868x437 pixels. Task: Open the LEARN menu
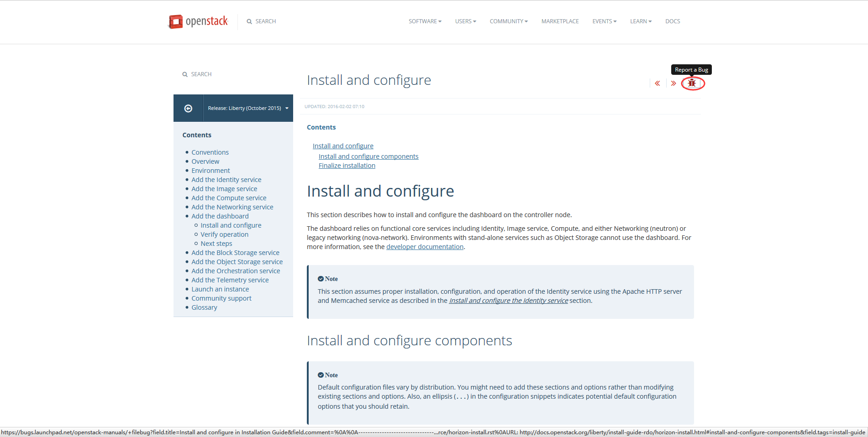click(x=641, y=21)
